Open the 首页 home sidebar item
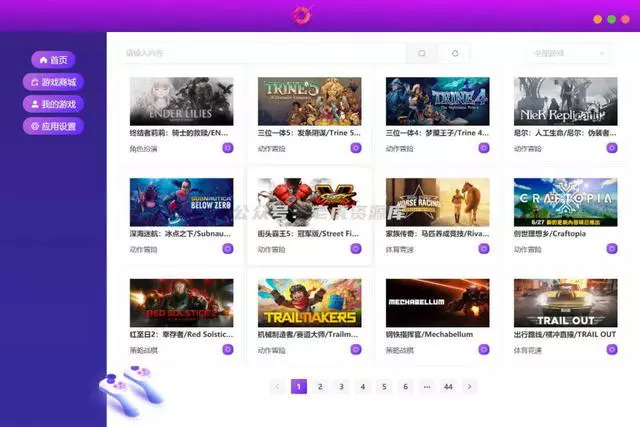 [x=53, y=60]
